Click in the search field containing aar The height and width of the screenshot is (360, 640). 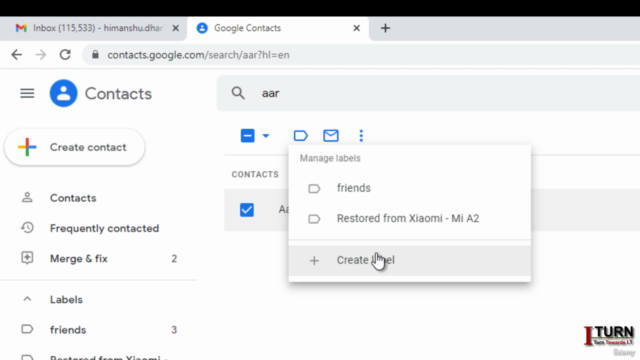pyautogui.click(x=429, y=93)
